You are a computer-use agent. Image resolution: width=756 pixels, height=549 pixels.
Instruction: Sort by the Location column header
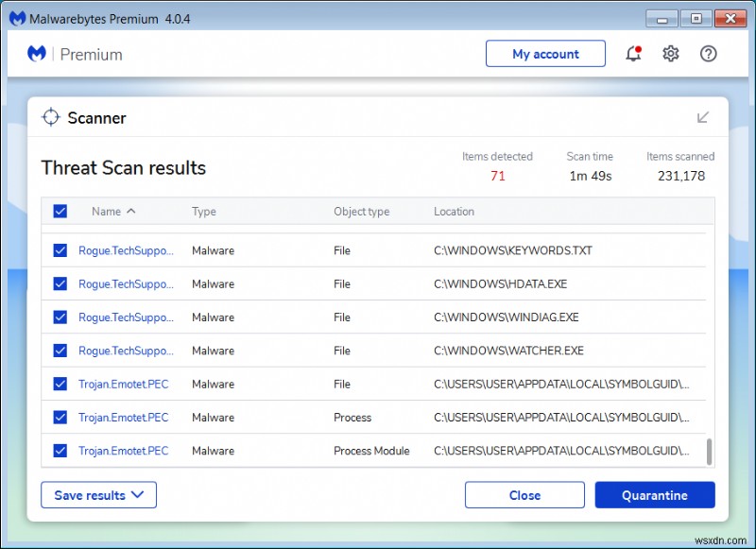pos(455,211)
